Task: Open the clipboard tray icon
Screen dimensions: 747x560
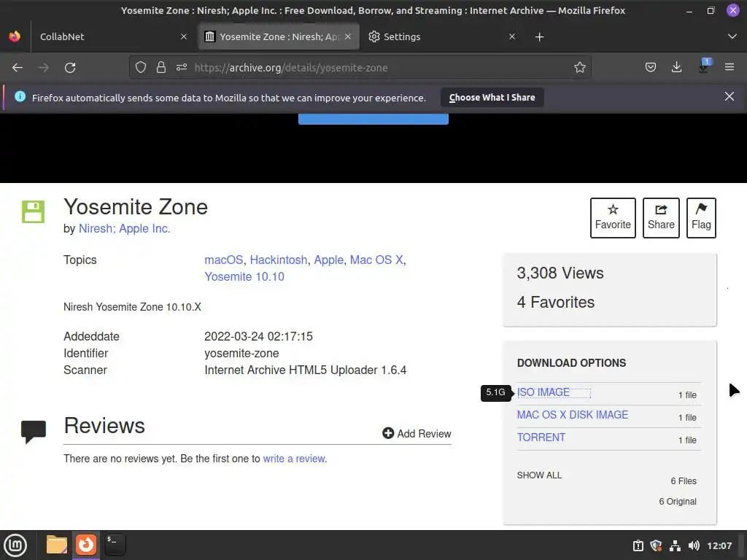Action: pos(638,545)
